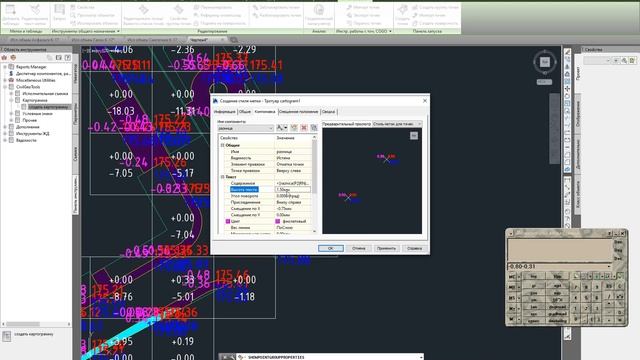This screenshot has height=360, width=640.
Task: Expand the 'Ведомости' node
Action: 5,140
